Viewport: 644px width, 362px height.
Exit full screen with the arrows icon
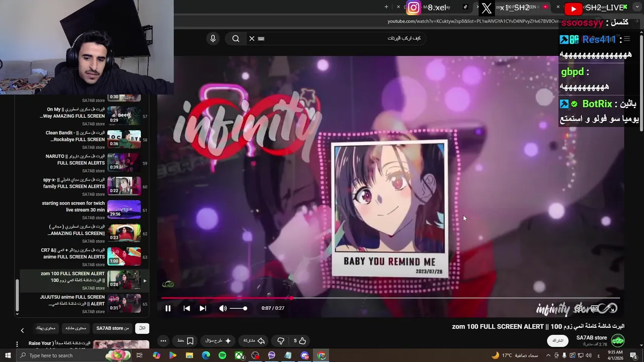(612, 308)
